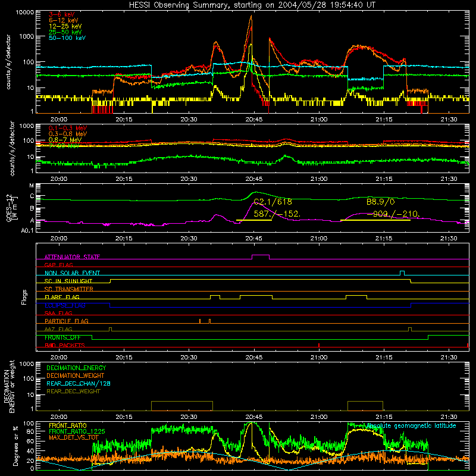Image resolution: width=476 pixels, height=476 pixels.
Task: Click the 21:00 tick label under the GOES panel
Action: (x=319, y=239)
